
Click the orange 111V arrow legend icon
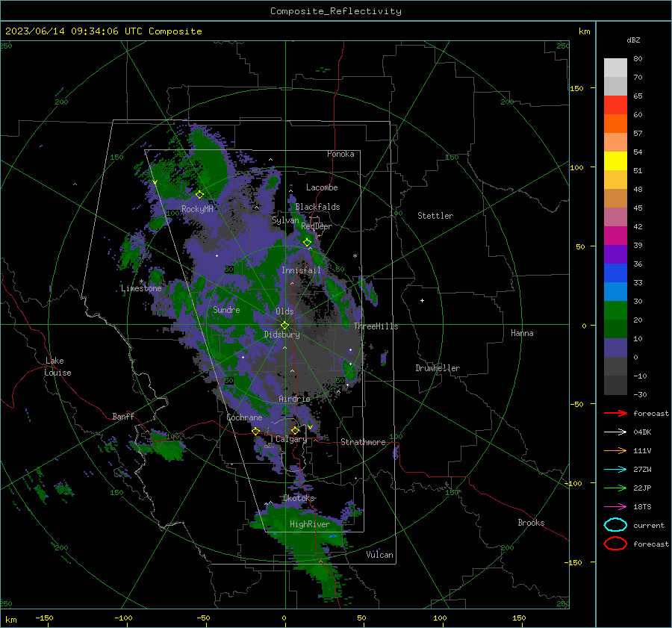point(615,450)
